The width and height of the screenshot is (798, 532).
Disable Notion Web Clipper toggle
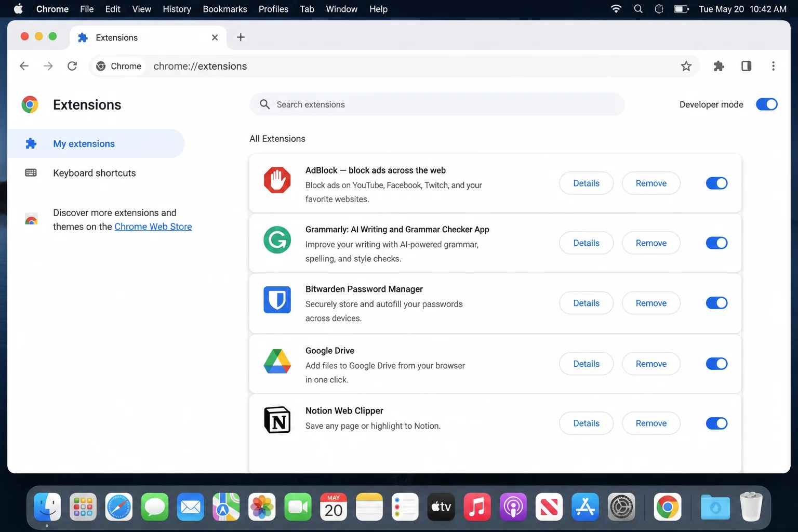click(716, 423)
